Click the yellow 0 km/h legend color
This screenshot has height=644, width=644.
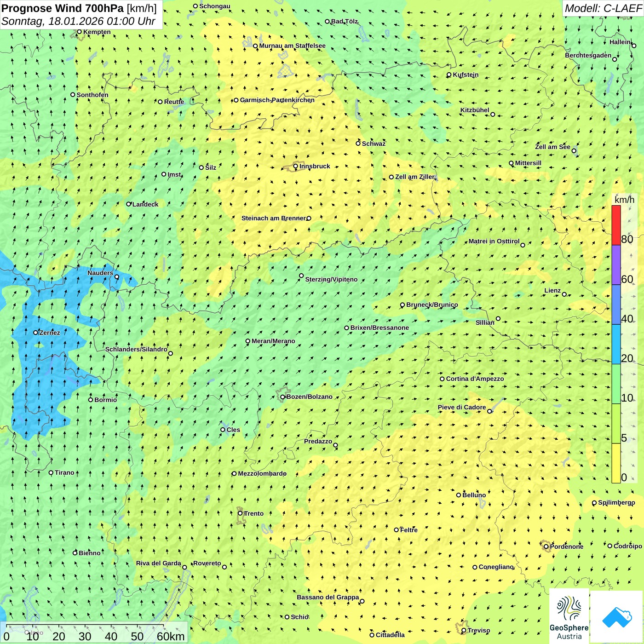point(616,463)
